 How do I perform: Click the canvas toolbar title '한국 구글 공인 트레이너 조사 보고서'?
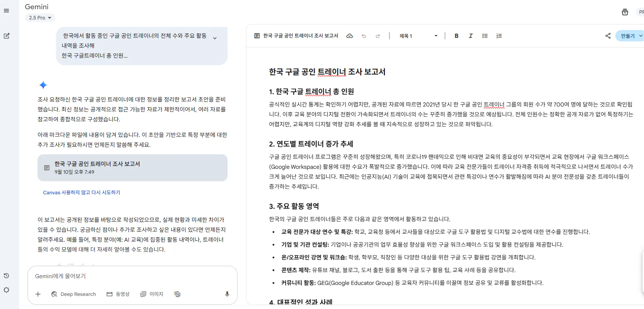tap(301, 36)
